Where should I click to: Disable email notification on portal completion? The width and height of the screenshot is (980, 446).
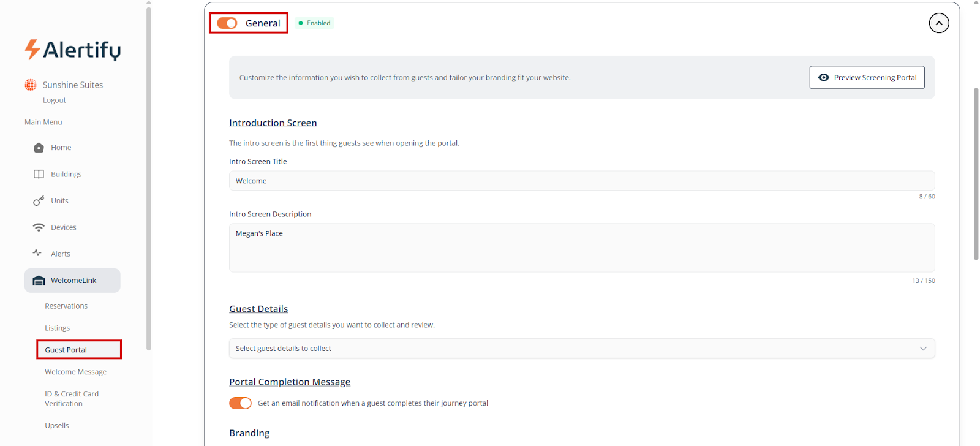[x=240, y=403]
